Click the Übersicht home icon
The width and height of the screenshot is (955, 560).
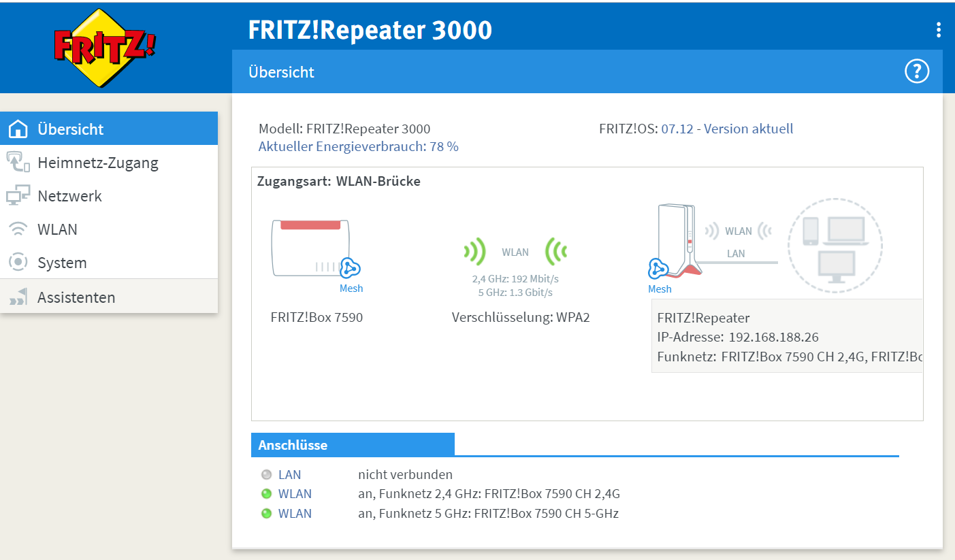click(18, 129)
